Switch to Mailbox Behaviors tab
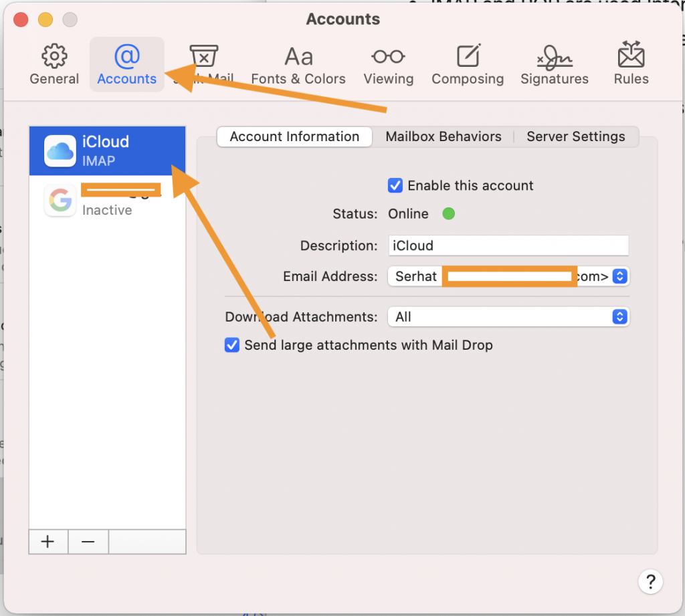Screen dimensions: 685x616 point(443,136)
